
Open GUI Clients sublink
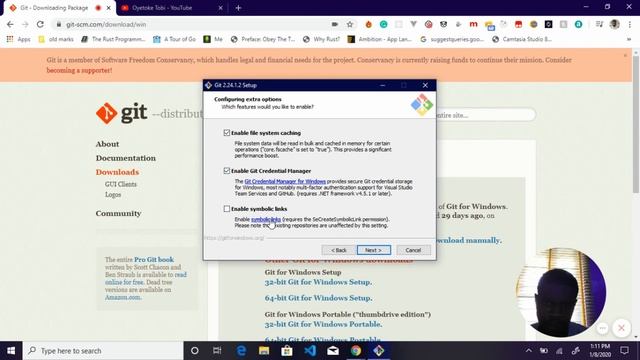(x=121, y=184)
